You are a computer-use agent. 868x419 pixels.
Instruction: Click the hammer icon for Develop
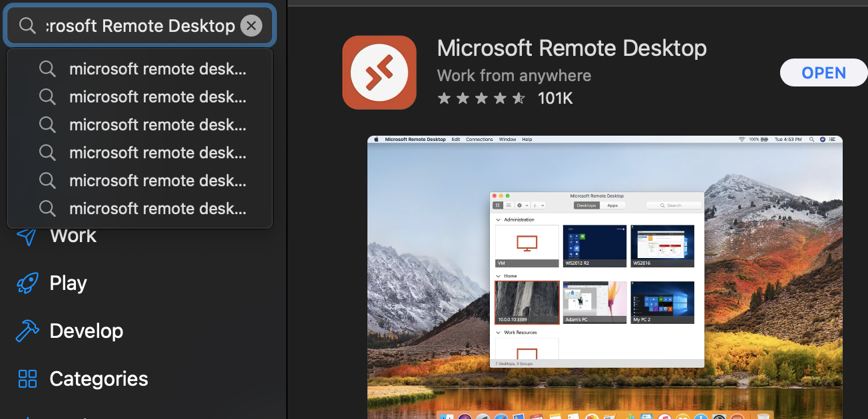click(27, 331)
